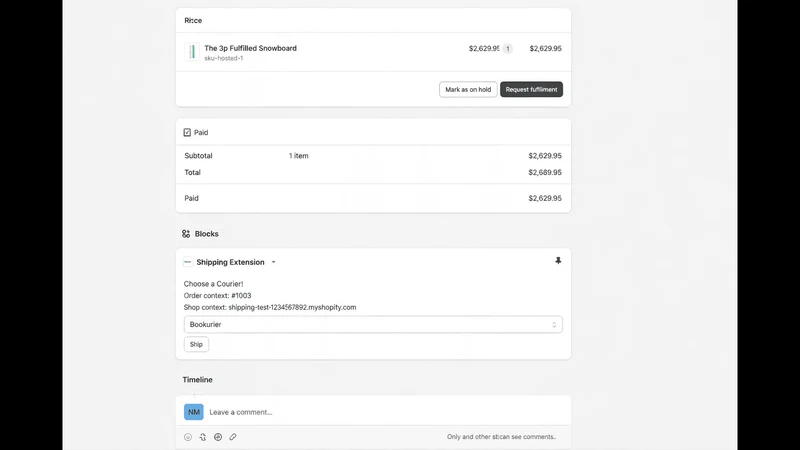Select the sku-hosted-1 SKU text
The width and height of the screenshot is (800, 450).
pos(224,58)
